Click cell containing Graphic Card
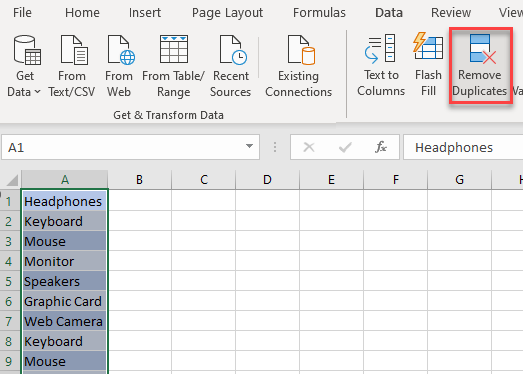 (x=65, y=301)
